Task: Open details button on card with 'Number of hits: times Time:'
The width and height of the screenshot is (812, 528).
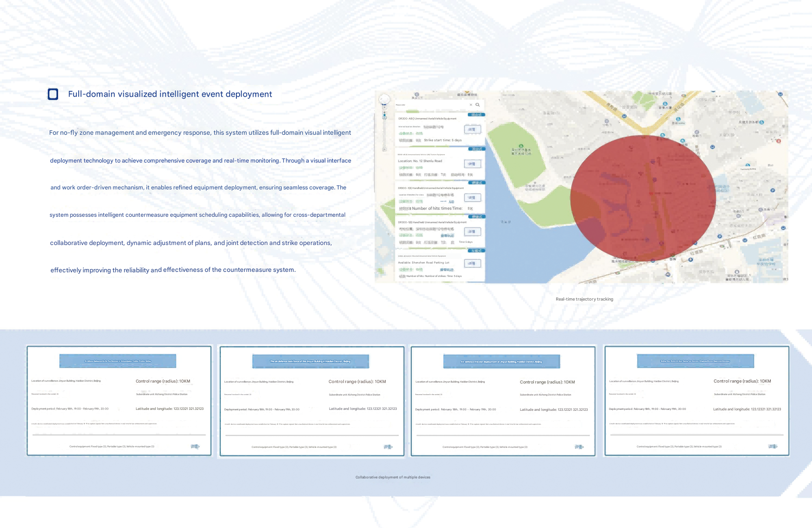Action: [472, 197]
